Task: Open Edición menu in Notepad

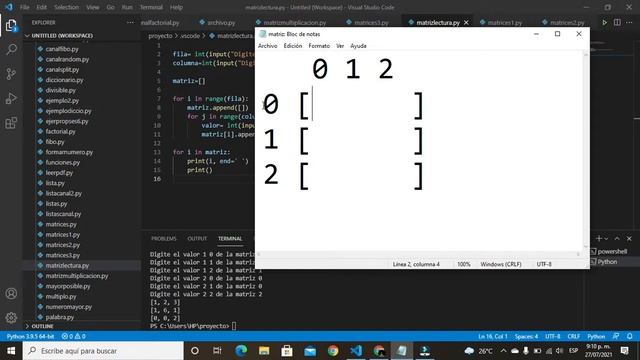Action: coord(293,46)
